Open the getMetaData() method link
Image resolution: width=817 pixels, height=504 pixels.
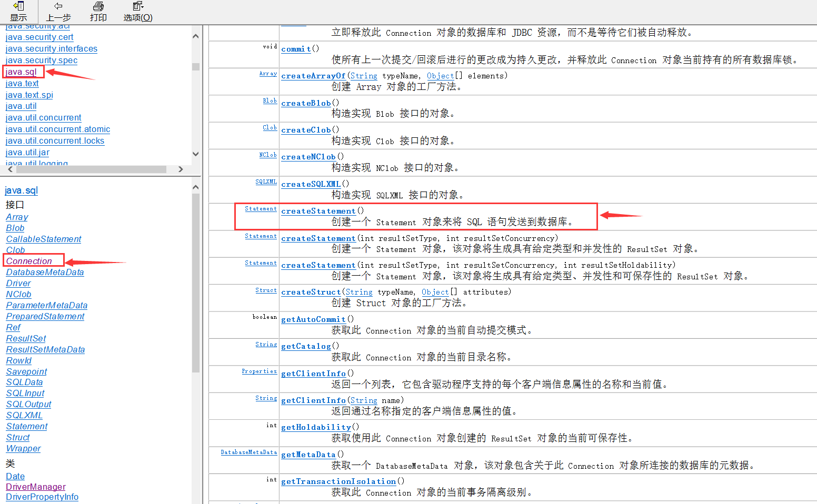click(x=308, y=455)
